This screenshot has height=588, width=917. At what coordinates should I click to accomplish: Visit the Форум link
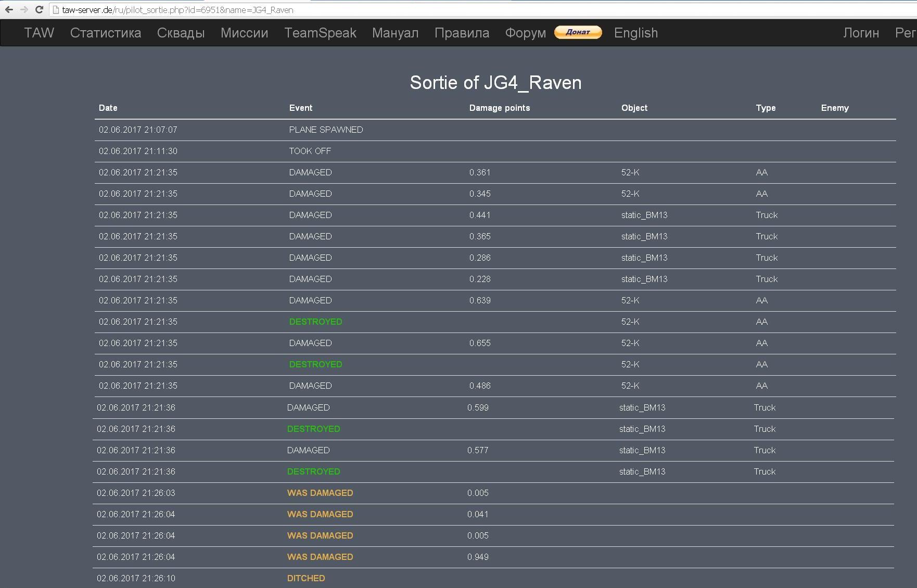[525, 33]
